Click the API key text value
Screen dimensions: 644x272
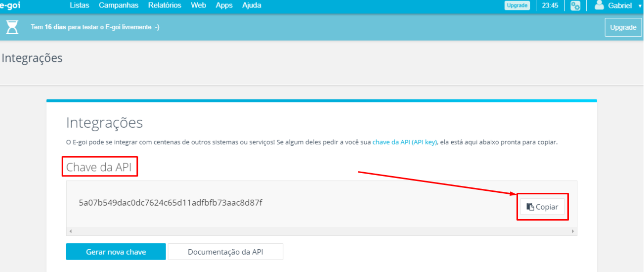point(171,203)
